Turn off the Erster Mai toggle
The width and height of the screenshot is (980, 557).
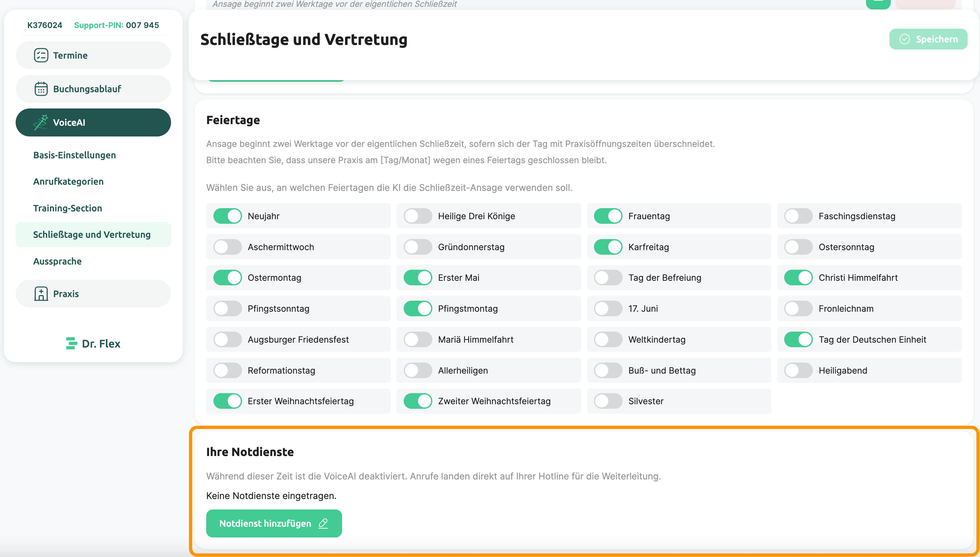[418, 277]
